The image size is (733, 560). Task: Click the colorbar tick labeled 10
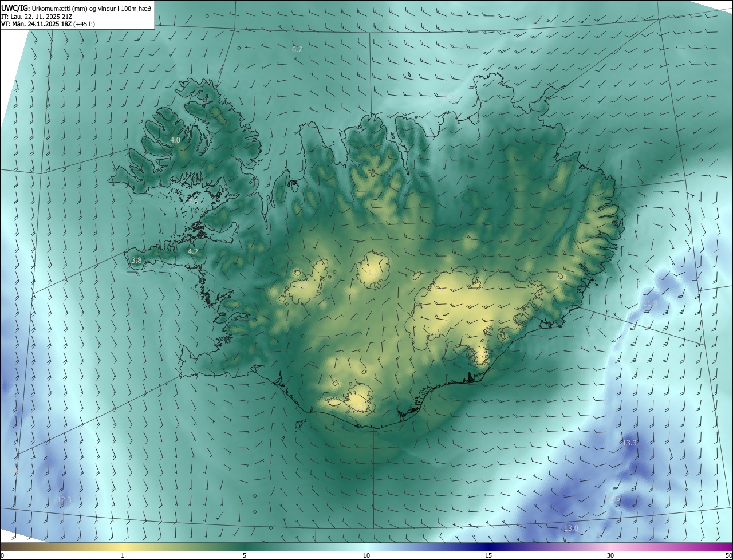(366, 555)
